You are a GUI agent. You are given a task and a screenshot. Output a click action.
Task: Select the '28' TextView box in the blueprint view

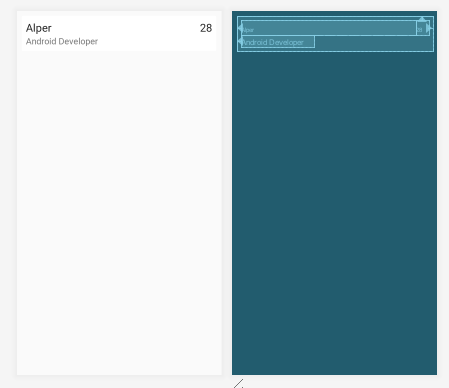click(x=423, y=28)
